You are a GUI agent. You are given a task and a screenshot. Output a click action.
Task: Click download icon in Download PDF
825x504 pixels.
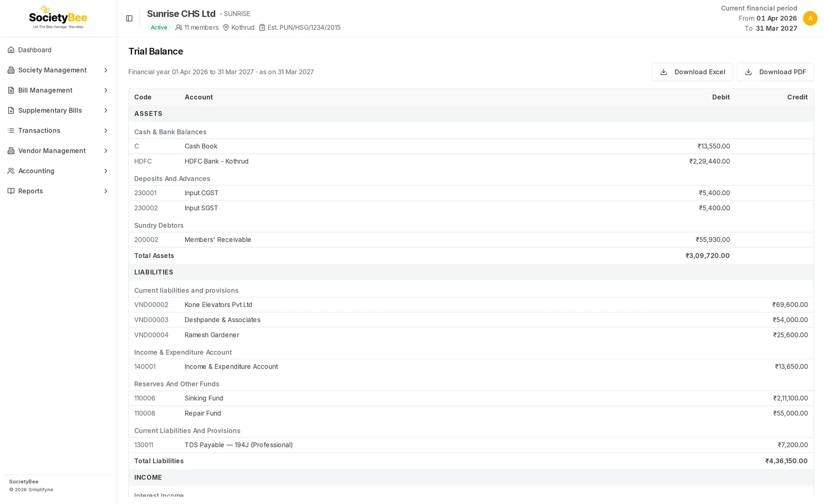(748, 72)
